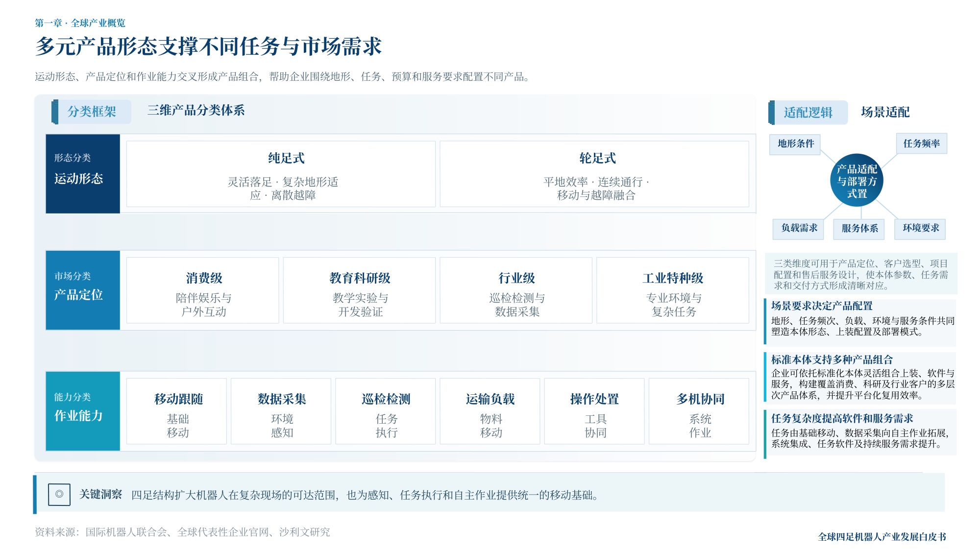This screenshot has height=551, width=980.
Task: Click the 场景要求决定产品配置 heading
Action: point(822,306)
